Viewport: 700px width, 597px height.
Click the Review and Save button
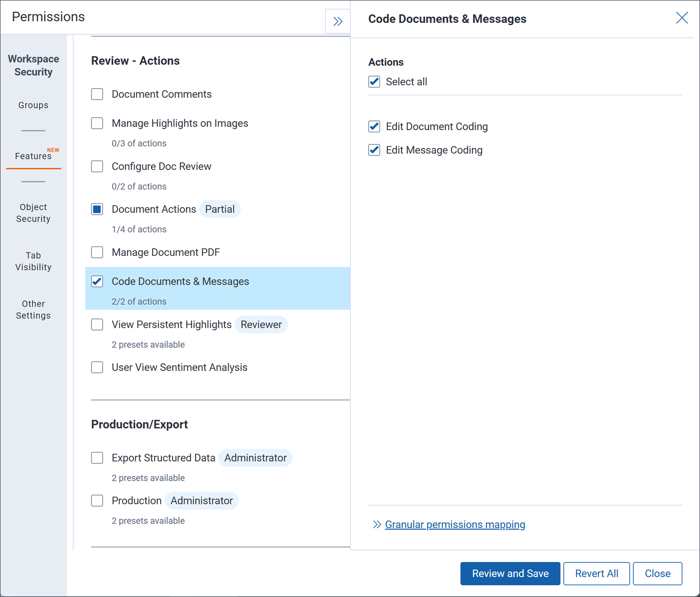coord(510,574)
